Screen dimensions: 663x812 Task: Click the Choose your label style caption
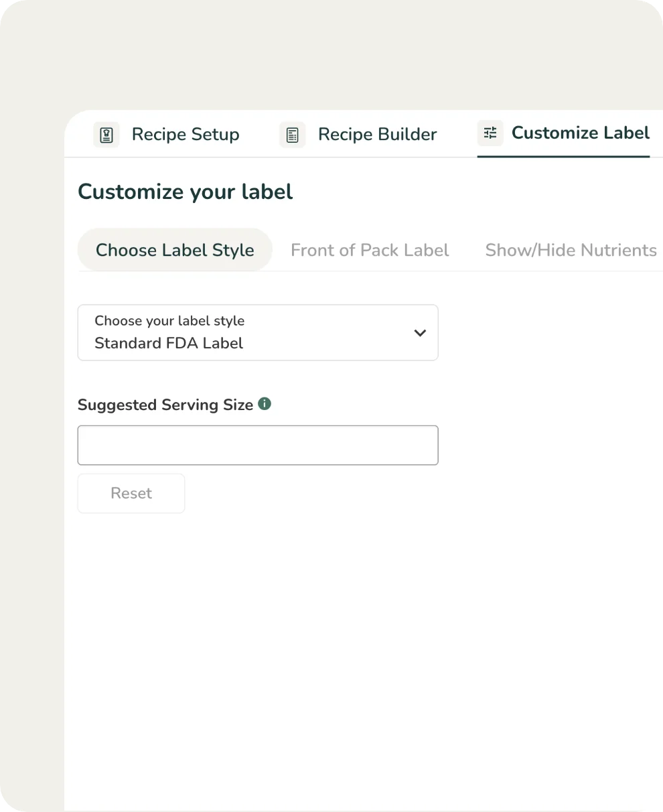[169, 321]
